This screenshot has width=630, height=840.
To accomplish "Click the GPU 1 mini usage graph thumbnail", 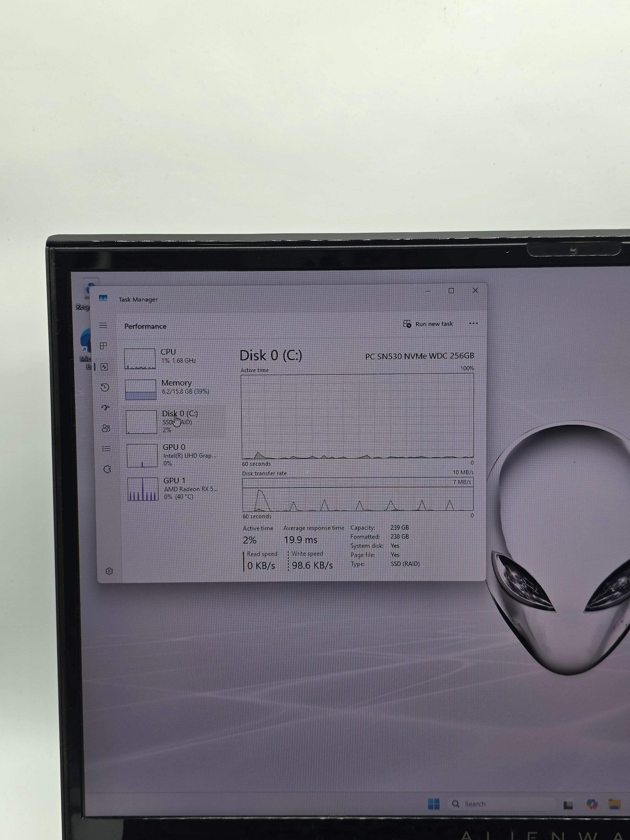I will click(143, 489).
